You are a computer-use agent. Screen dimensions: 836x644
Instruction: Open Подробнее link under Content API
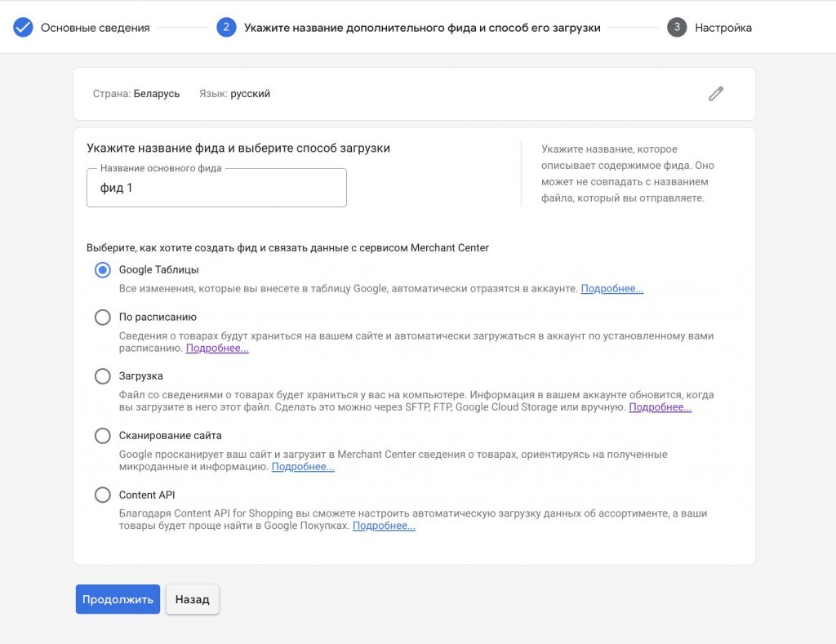[384, 526]
